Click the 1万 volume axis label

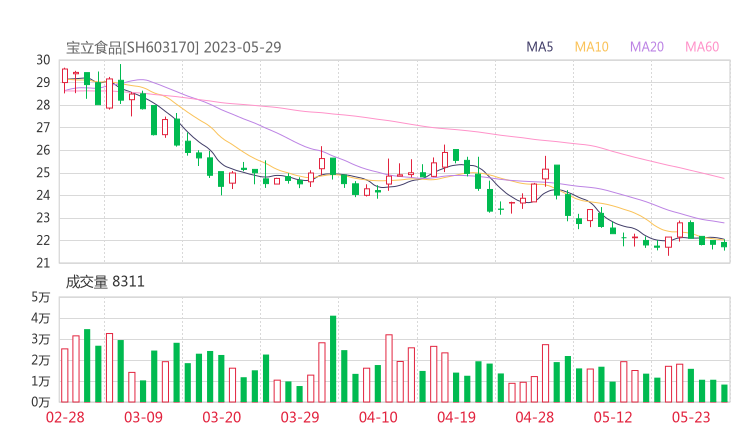(x=41, y=381)
